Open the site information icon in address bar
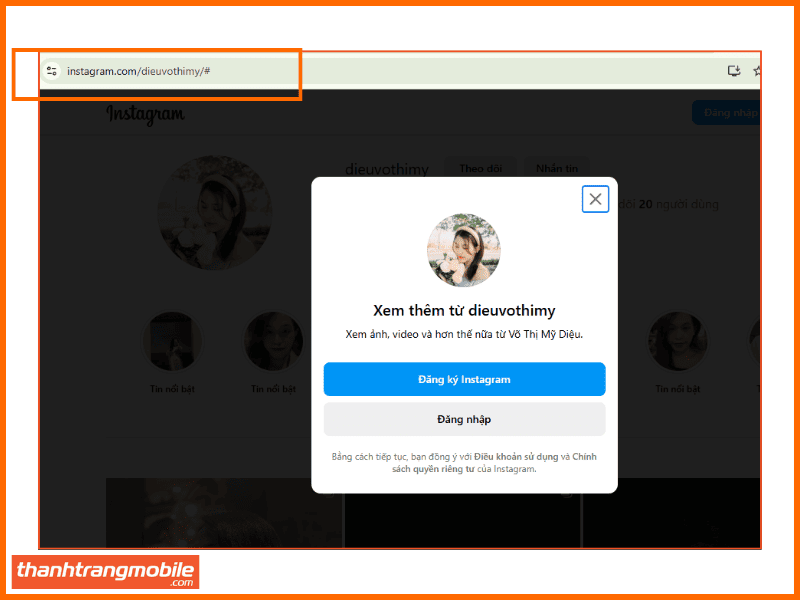 pos(52,71)
